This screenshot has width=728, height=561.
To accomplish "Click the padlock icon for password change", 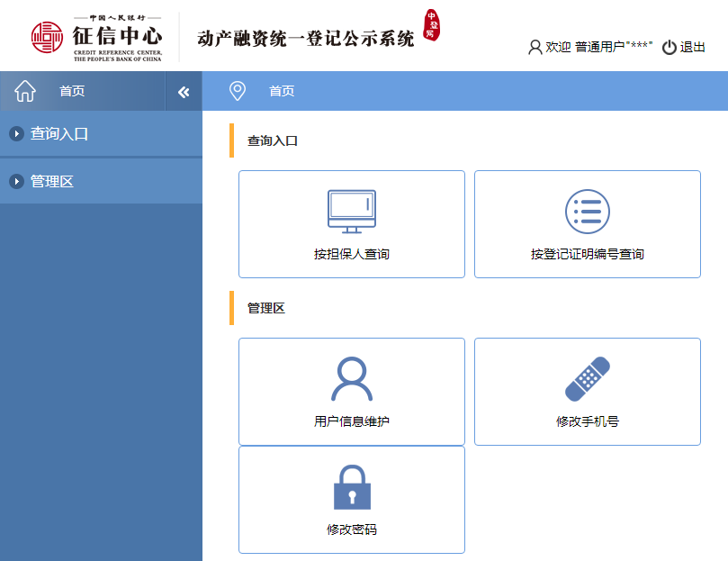I will point(351,487).
